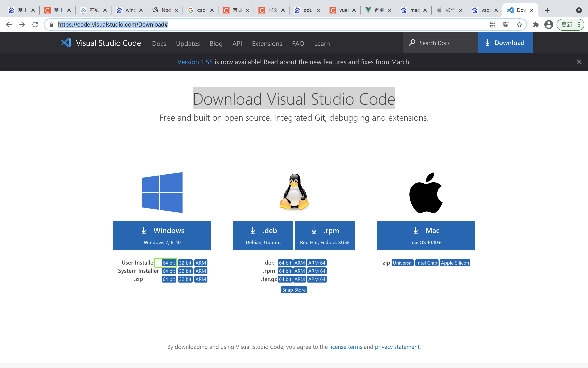Dismiss the Version 1.55 banner
The width and height of the screenshot is (588, 368).
(579, 62)
